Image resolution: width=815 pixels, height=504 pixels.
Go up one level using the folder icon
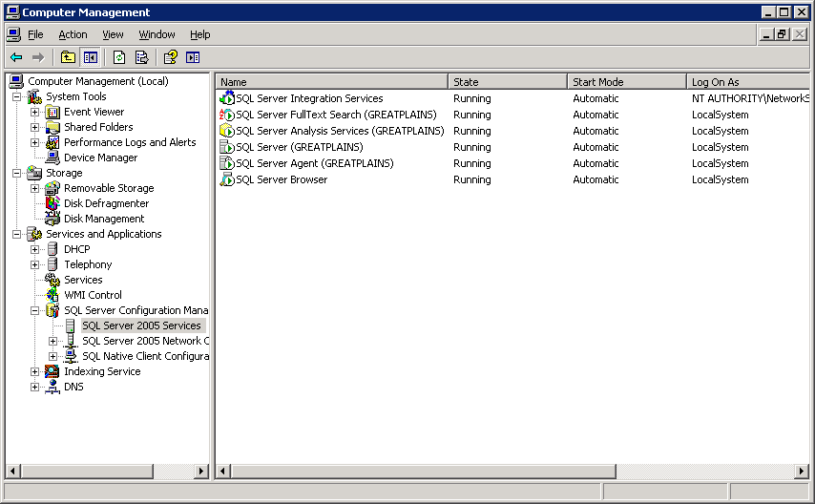pyautogui.click(x=68, y=57)
